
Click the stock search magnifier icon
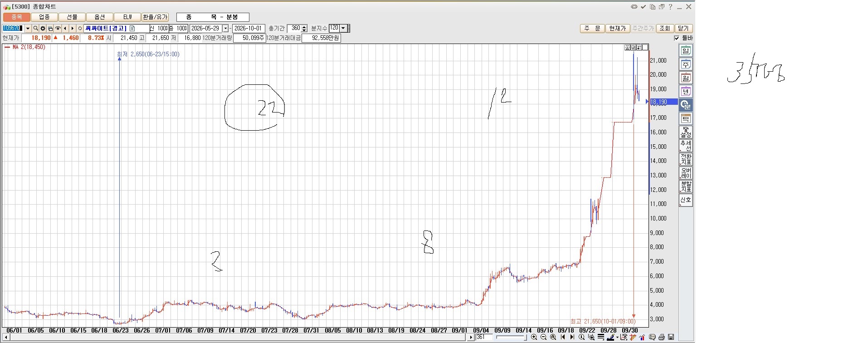point(35,29)
